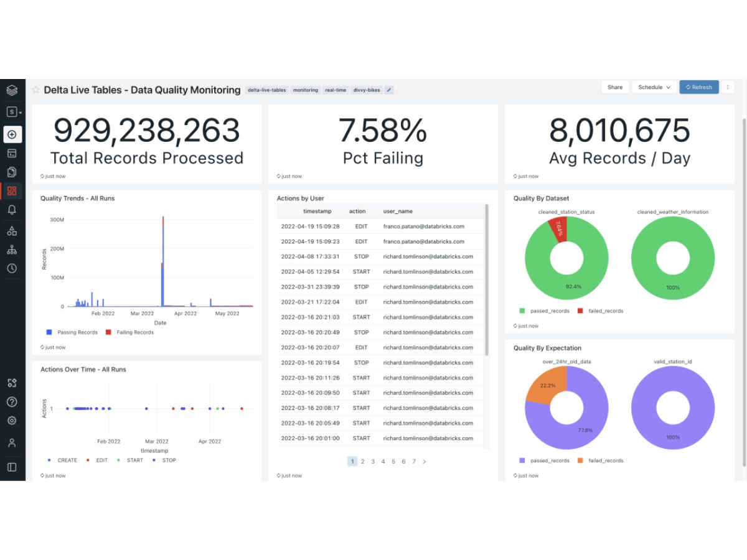The image size is (747, 560).
Task: Click the Create new plus icon
Action: click(x=12, y=134)
